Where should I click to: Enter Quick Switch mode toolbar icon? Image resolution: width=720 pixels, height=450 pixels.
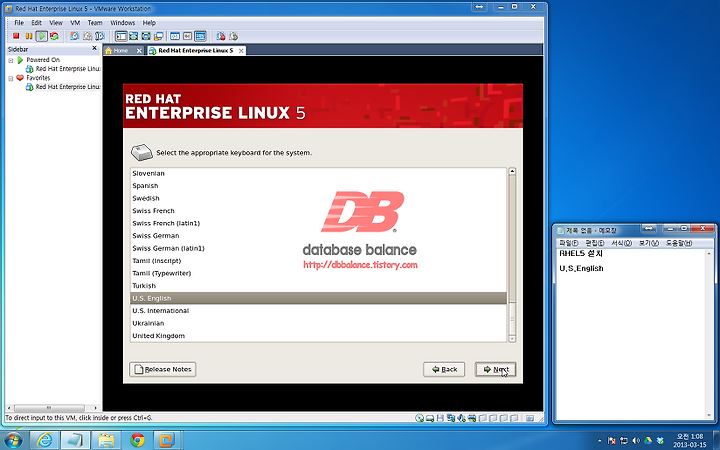click(x=134, y=36)
